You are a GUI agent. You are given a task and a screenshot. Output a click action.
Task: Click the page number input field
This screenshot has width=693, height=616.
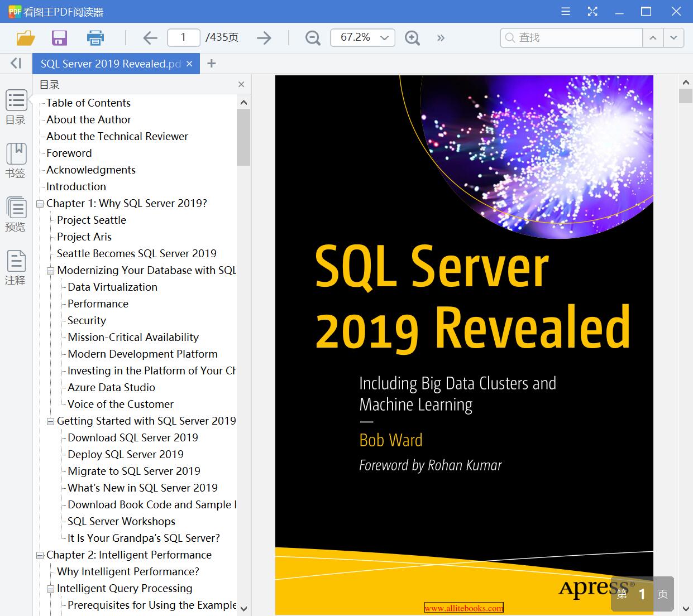tap(184, 37)
